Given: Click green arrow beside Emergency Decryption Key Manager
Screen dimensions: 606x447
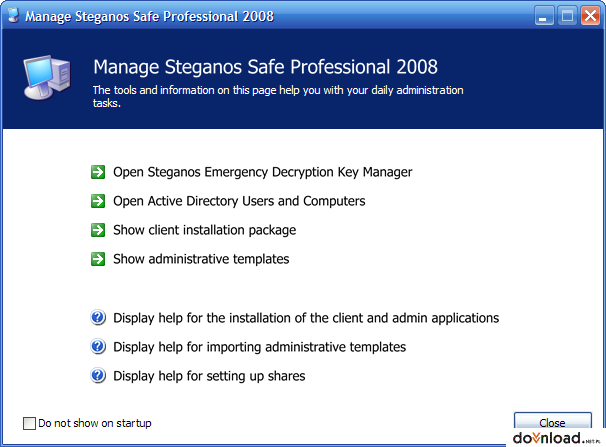Looking at the screenshot, I should pos(98,172).
